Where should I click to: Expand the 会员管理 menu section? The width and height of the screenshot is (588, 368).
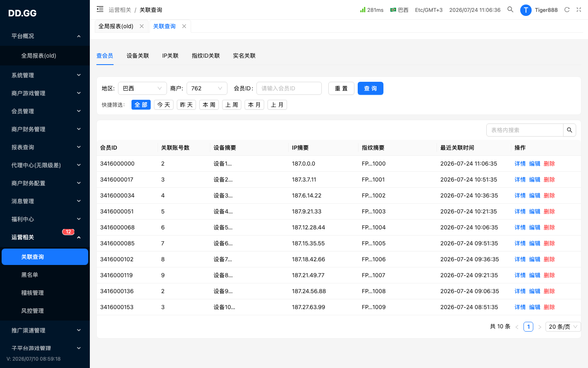[x=45, y=111]
